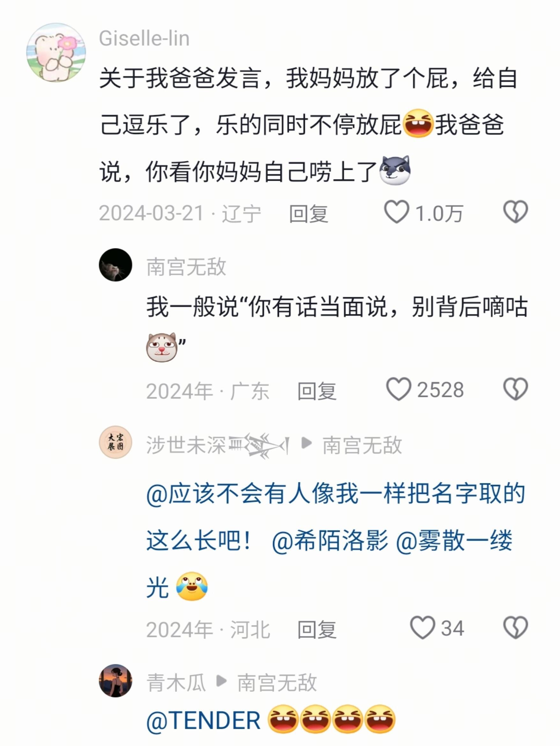Open Giselle-lin username profile
This screenshot has height=746, width=560.
[x=144, y=39]
